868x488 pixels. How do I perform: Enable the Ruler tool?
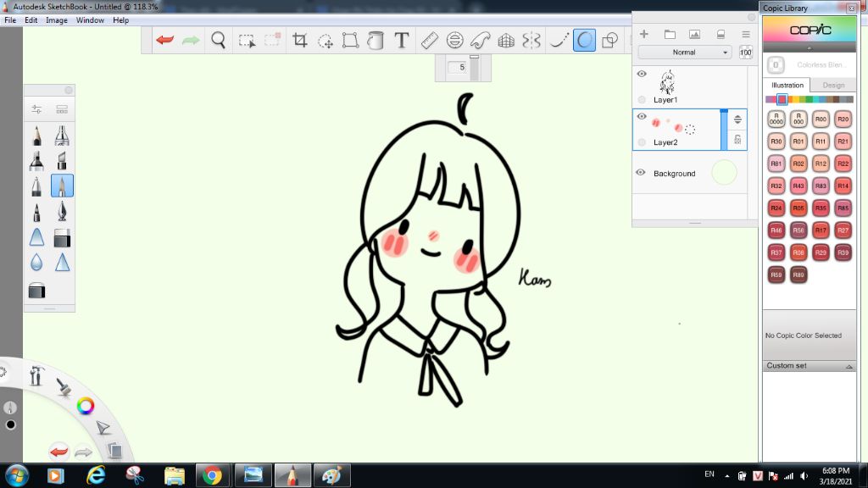429,41
